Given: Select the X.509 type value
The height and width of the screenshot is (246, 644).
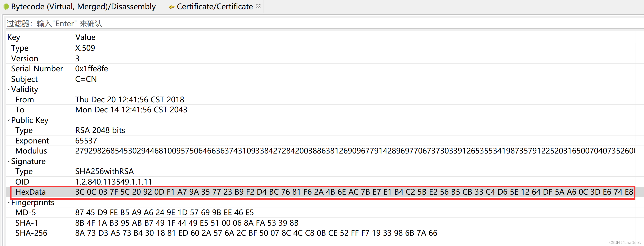Looking at the screenshot, I should tap(85, 48).
